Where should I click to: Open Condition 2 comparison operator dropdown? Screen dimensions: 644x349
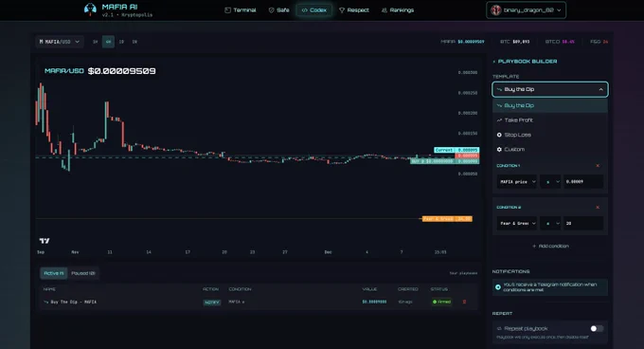coord(550,223)
